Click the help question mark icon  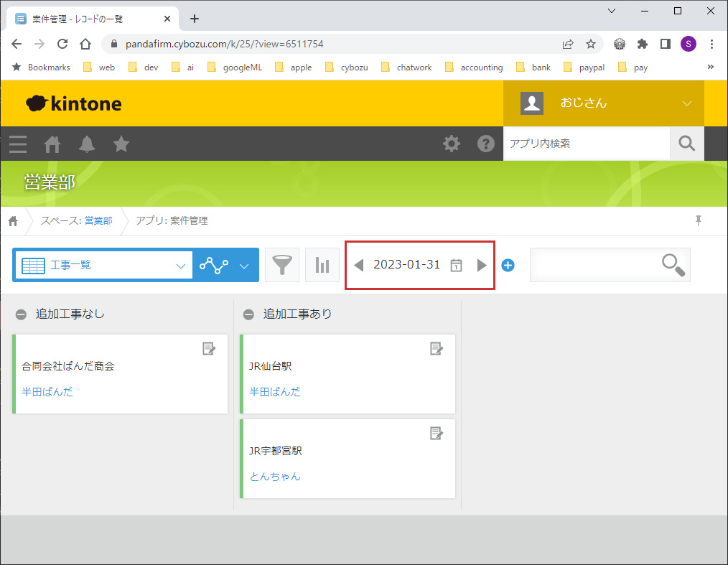pos(486,144)
